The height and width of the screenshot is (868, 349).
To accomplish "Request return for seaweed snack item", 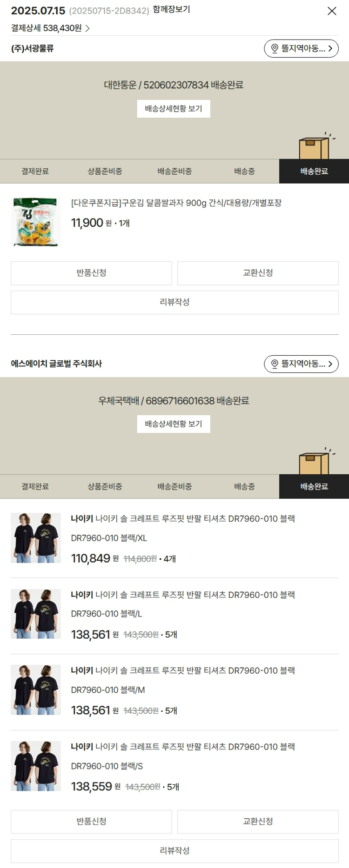I will (x=91, y=273).
